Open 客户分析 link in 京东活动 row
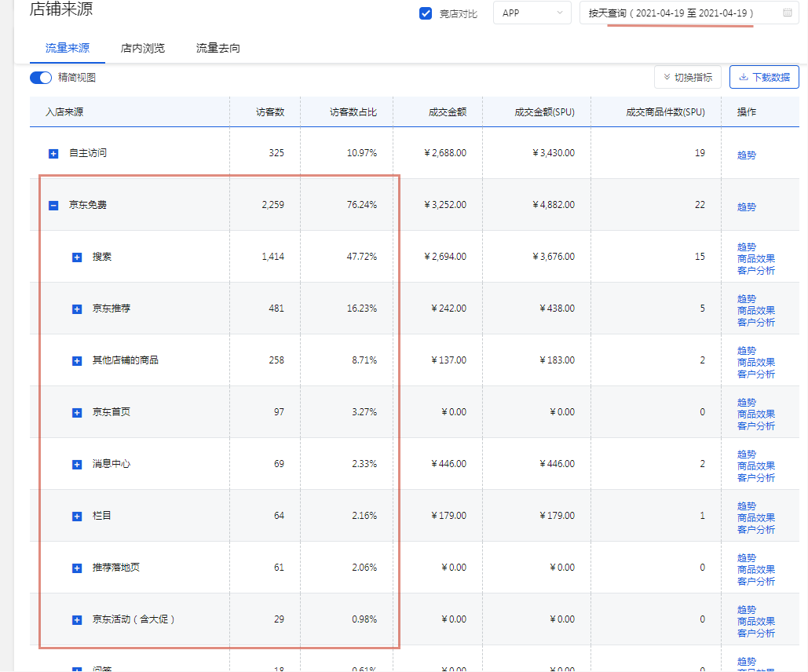This screenshot has height=672, width=808. [756, 634]
